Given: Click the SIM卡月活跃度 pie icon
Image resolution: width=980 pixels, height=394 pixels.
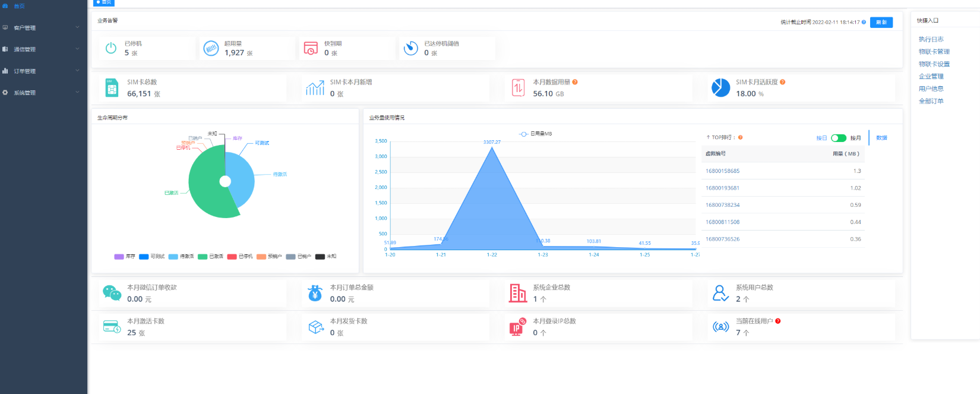Looking at the screenshot, I should tap(720, 87).
